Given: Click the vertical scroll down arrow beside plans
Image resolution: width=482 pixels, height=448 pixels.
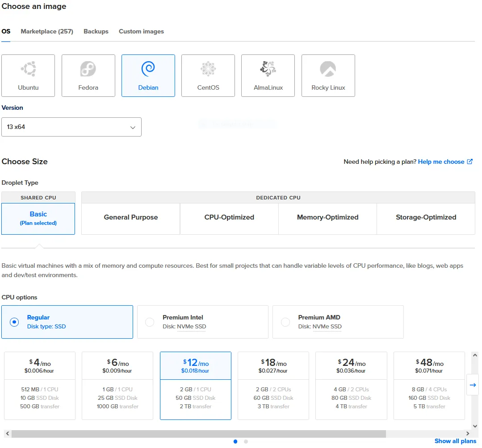Looking at the screenshot, I should (x=475, y=426).
